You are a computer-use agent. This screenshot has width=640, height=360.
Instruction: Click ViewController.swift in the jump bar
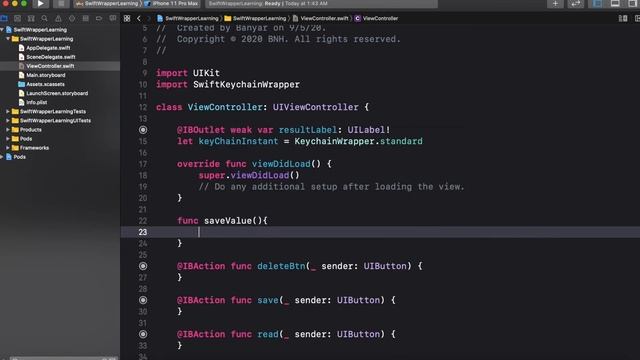click(320, 18)
